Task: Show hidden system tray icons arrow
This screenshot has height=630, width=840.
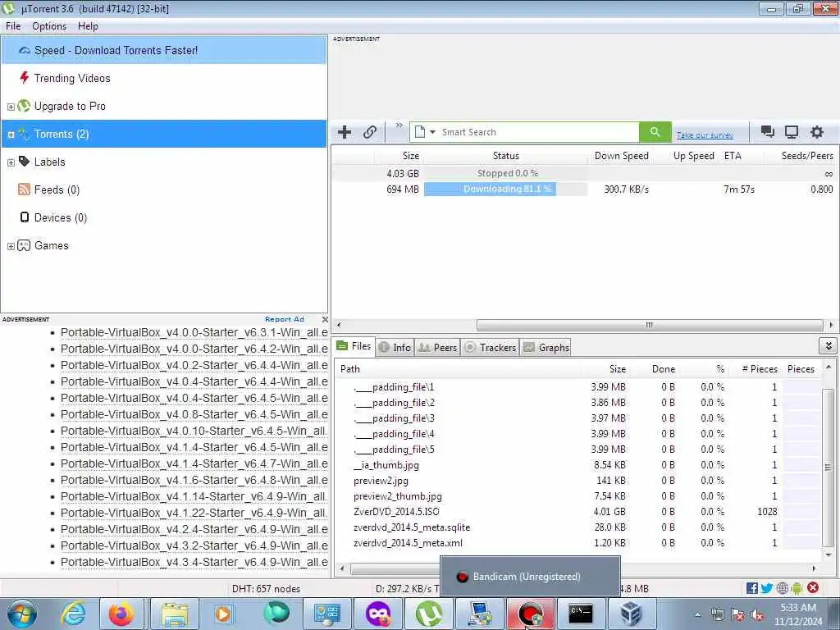Action: pyautogui.click(x=697, y=615)
